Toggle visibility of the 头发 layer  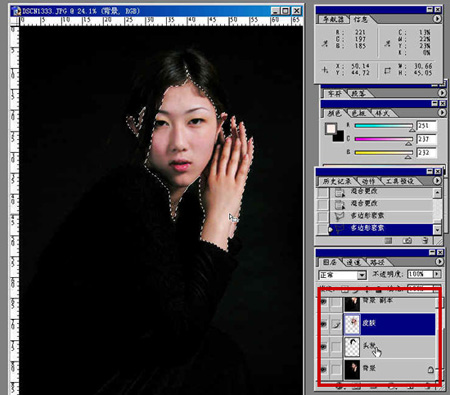pos(323,347)
